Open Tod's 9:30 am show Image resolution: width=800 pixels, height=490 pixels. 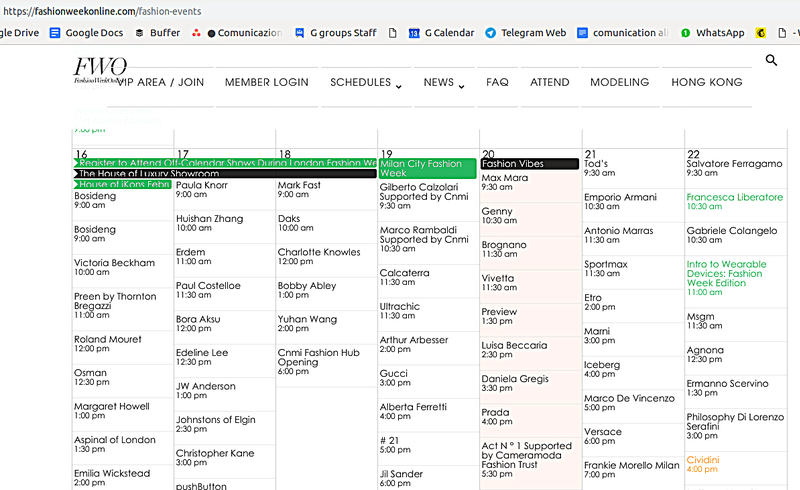point(599,168)
